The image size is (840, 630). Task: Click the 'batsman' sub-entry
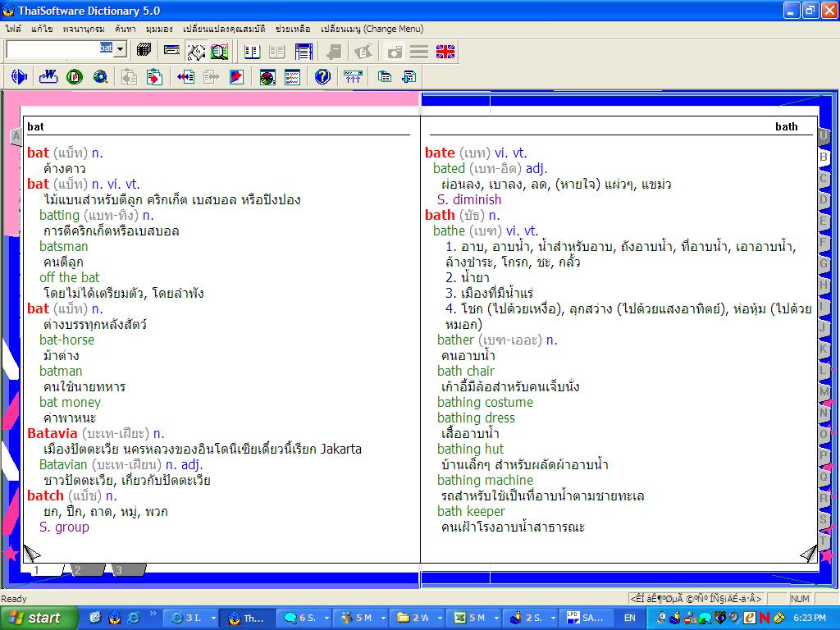coord(64,246)
